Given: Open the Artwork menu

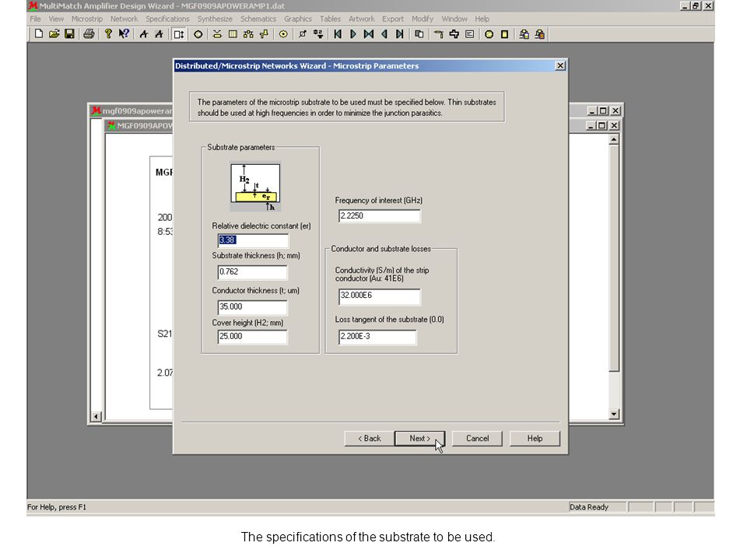Looking at the screenshot, I should pos(362,19).
